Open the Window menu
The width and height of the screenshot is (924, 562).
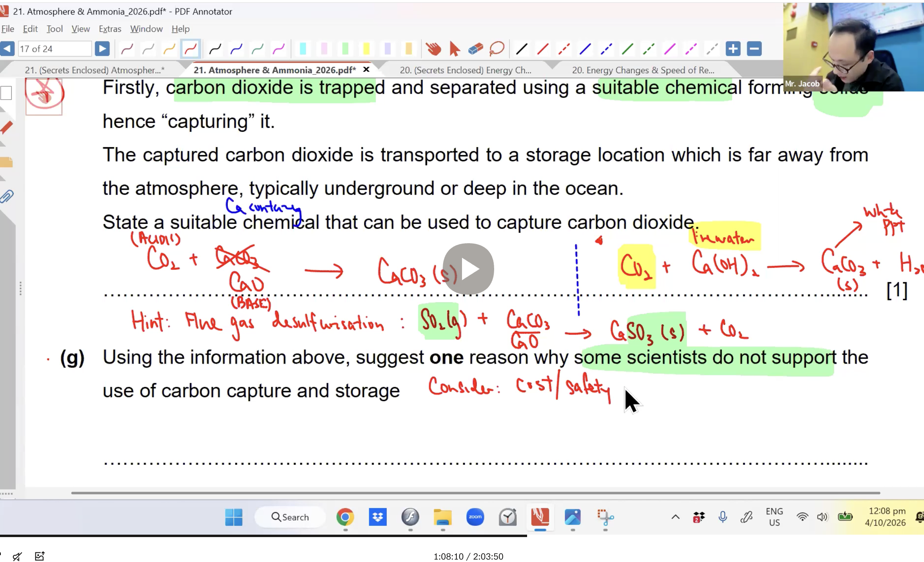coord(146,29)
